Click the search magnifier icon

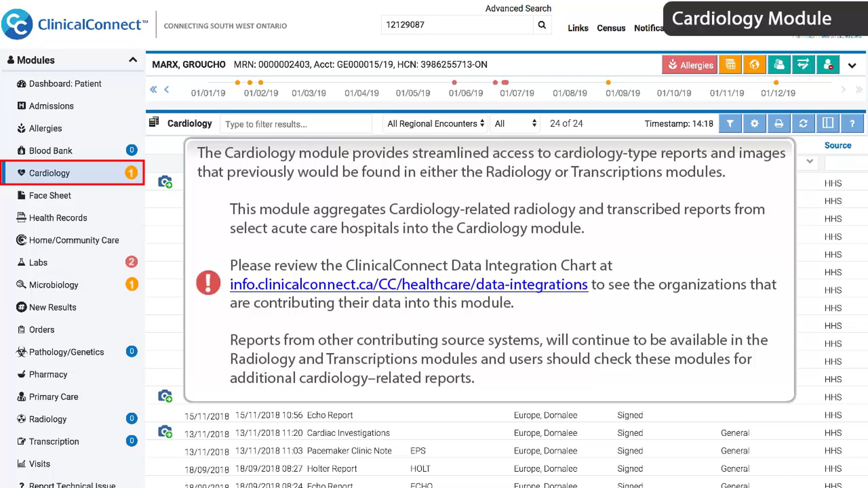point(542,25)
